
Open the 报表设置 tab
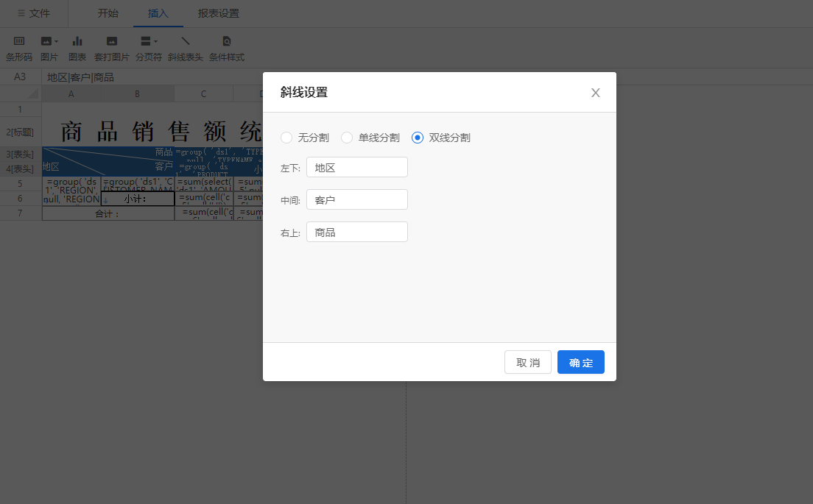coord(218,13)
